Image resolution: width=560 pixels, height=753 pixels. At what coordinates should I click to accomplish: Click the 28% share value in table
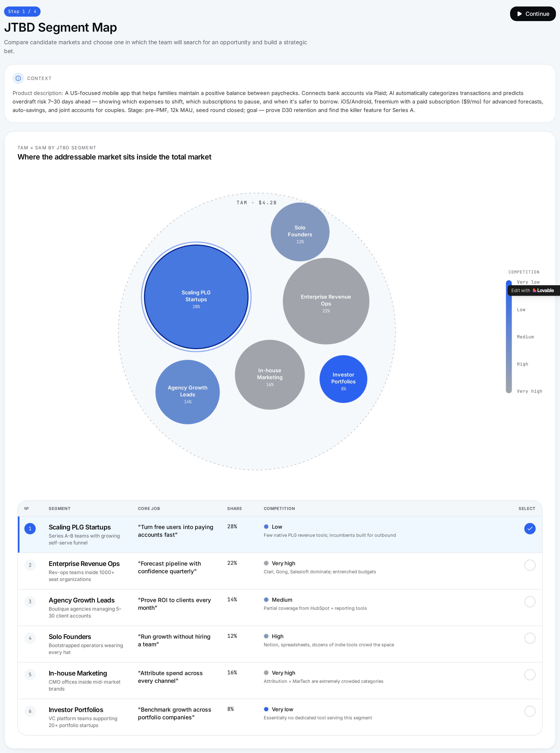tap(232, 527)
